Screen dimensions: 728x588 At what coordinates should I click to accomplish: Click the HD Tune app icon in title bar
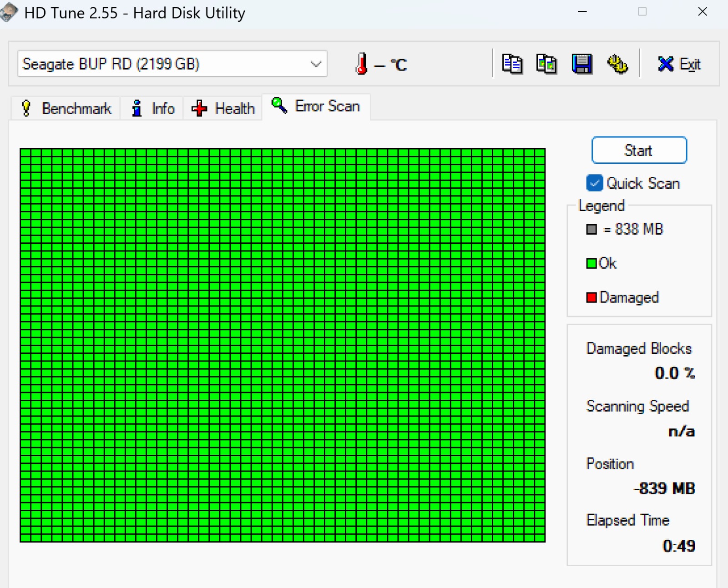click(x=9, y=13)
